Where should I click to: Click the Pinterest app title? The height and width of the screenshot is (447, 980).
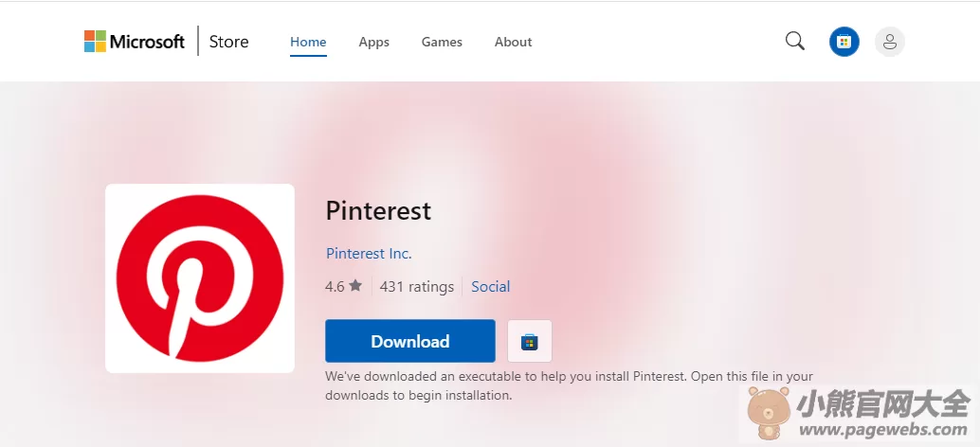[x=378, y=211]
